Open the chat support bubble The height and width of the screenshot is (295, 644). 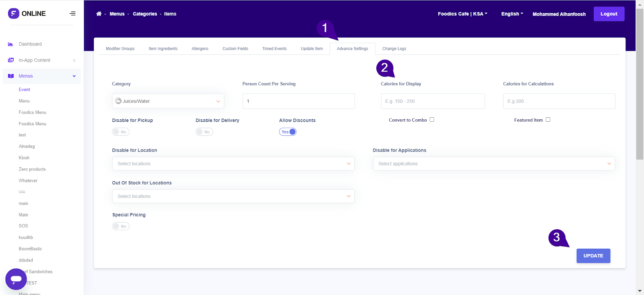tap(16, 279)
